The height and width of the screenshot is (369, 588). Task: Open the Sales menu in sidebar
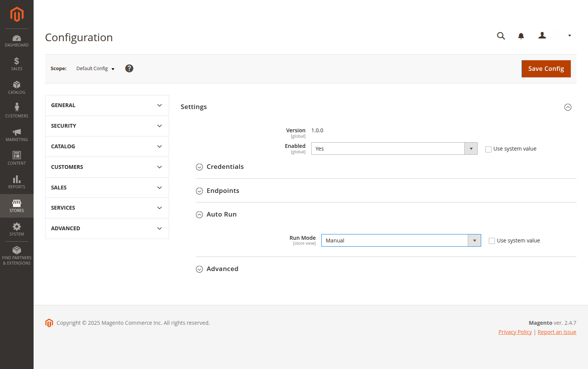click(x=17, y=64)
